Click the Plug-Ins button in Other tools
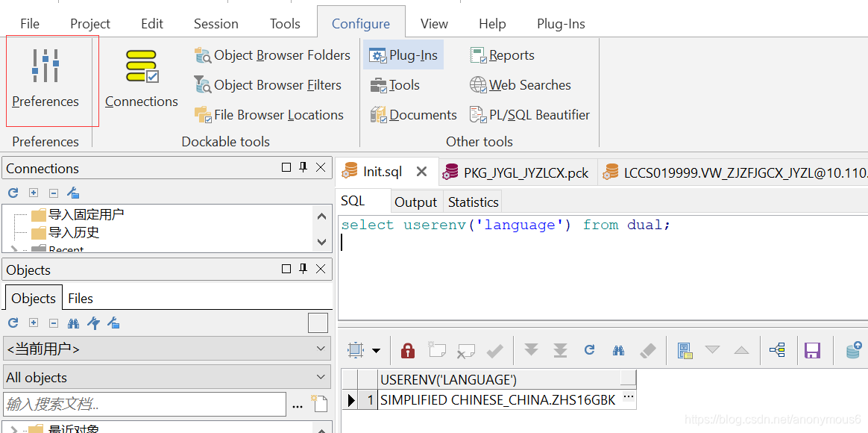868x433 pixels. [403, 55]
